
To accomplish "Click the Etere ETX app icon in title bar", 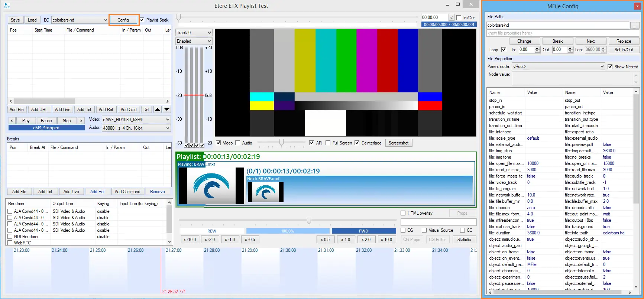I will pos(7,6).
